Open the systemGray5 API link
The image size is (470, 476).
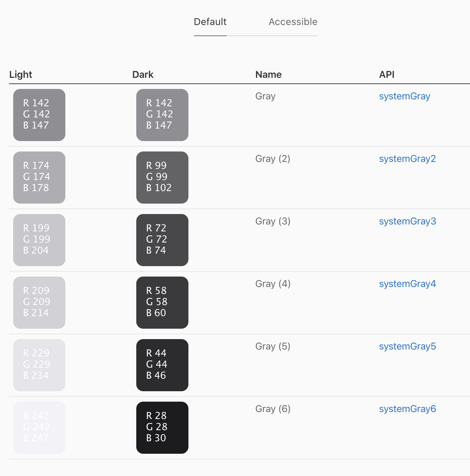[x=407, y=346]
